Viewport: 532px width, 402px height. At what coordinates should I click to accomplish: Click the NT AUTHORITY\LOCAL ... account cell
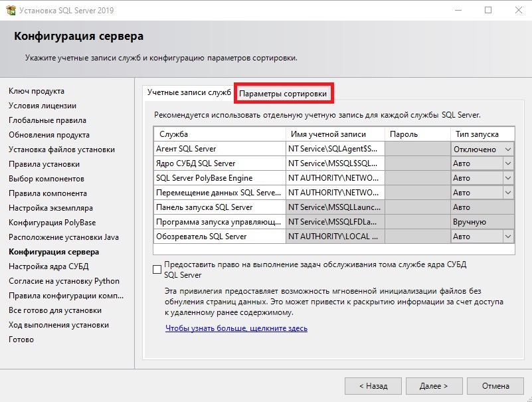pyautogui.click(x=335, y=237)
